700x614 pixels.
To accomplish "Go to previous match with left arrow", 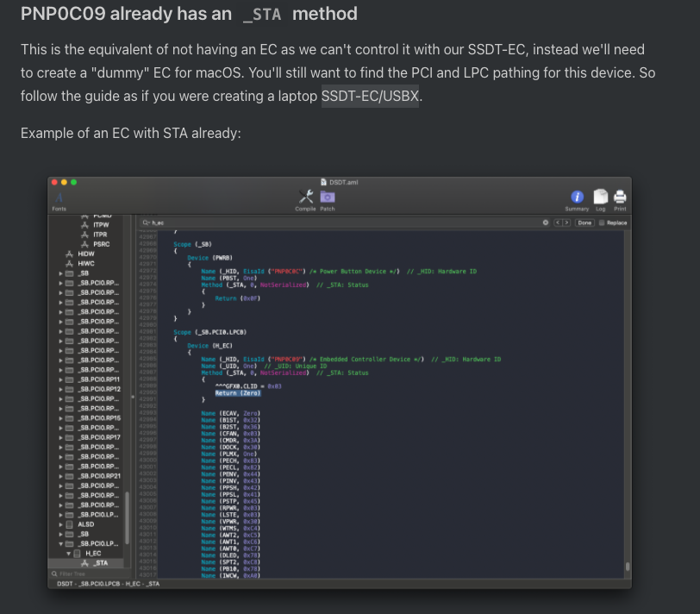I will point(558,222).
